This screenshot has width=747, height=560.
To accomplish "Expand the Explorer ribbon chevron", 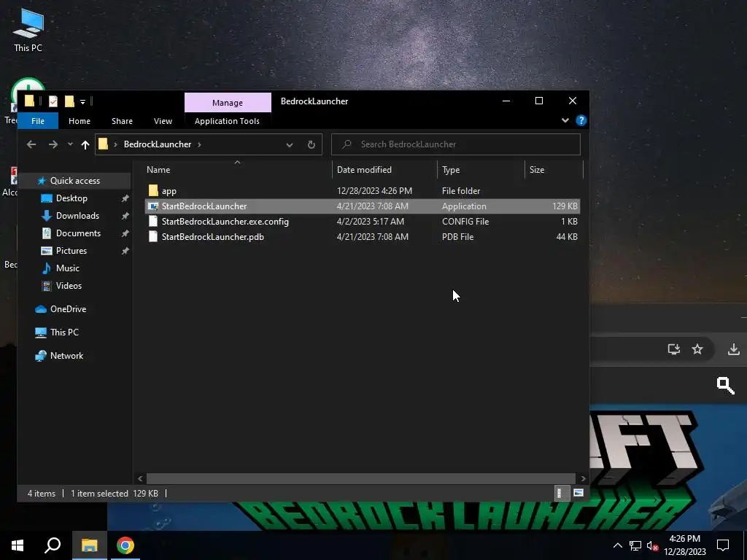I will point(565,120).
